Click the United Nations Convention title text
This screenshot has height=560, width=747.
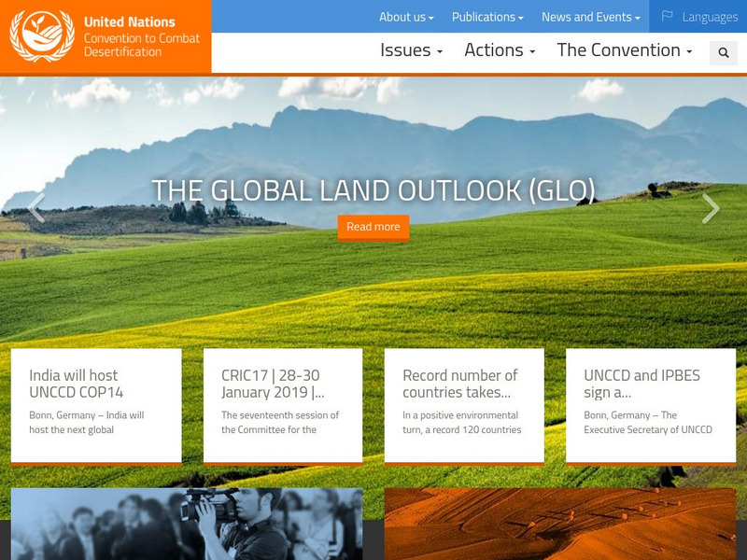142,36
